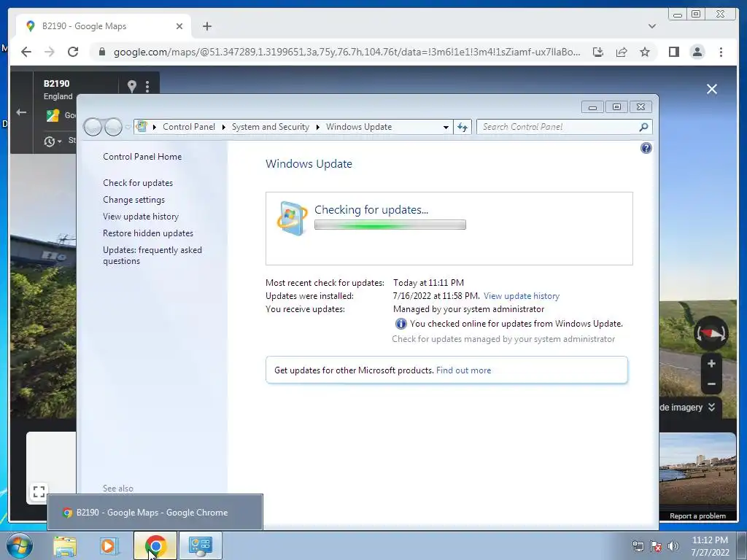Click volume icon in system tray
The height and width of the screenshot is (560, 747).
coord(673,546)
